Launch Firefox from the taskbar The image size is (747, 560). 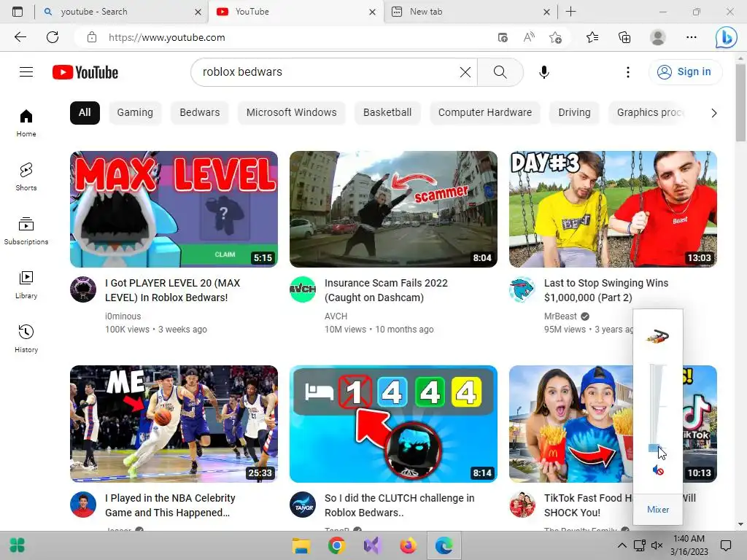[x=408, y=545]
